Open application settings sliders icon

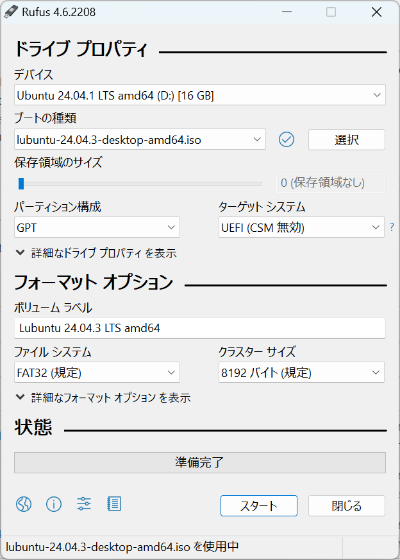point(84,504)
